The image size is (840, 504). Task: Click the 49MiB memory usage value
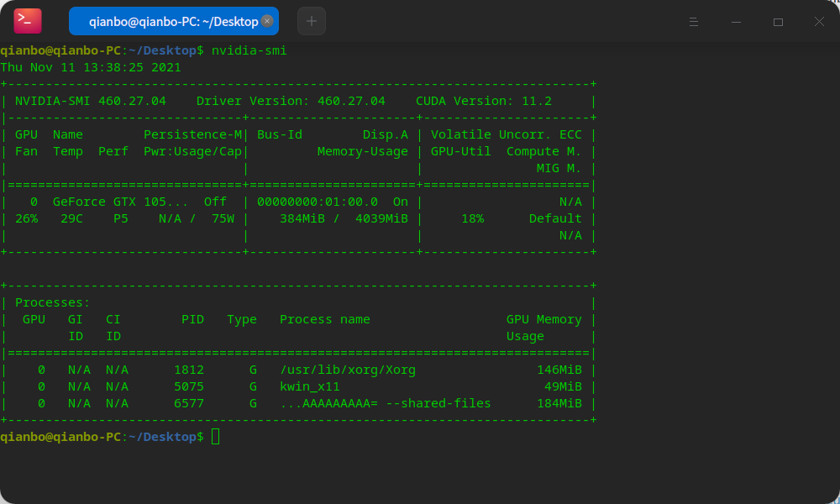(x=563, y=386)
